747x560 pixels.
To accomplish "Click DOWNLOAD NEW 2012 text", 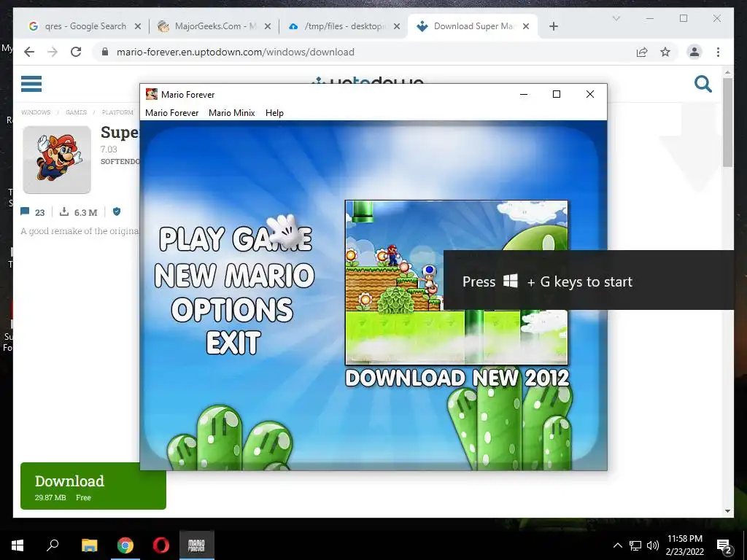I will pyautogui.click(x=457, y=378).
